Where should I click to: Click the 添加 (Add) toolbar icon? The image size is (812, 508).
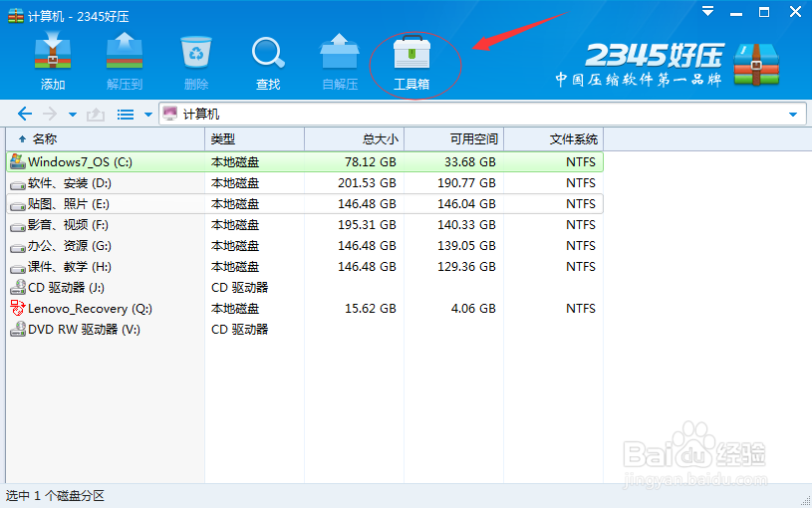coord(53,52)
